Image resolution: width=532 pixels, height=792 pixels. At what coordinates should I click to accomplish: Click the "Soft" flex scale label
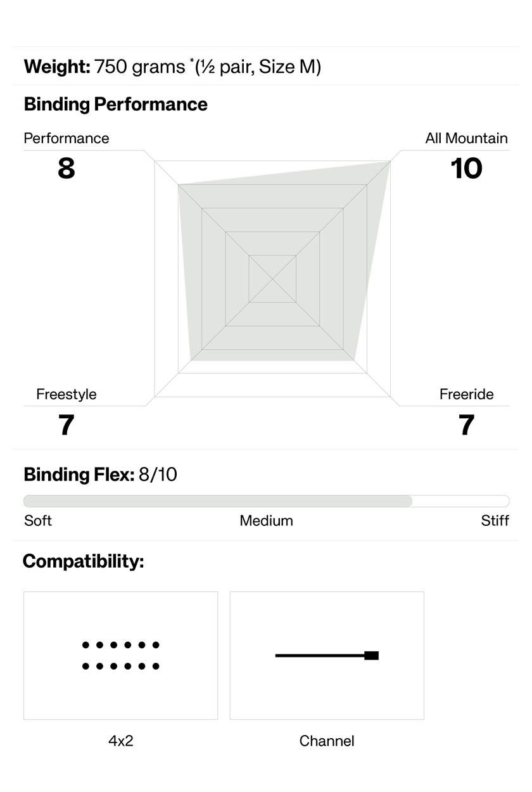coord(38,521)
